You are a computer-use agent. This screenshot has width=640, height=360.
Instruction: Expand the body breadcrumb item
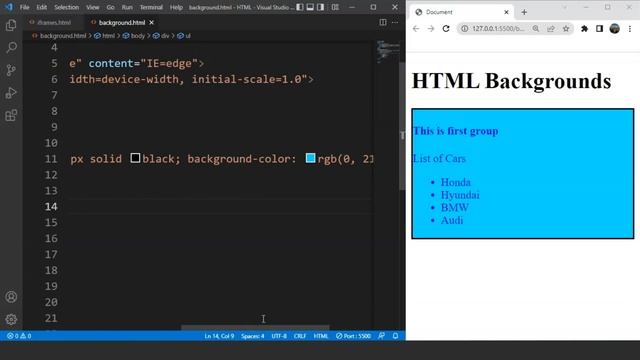[x=138, y=36]
